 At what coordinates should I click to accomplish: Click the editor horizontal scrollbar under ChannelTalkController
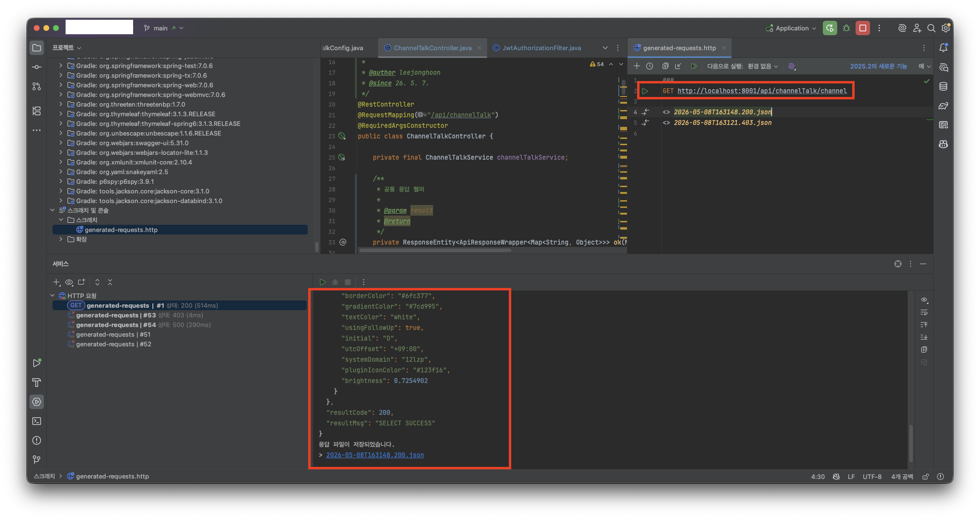436,250
